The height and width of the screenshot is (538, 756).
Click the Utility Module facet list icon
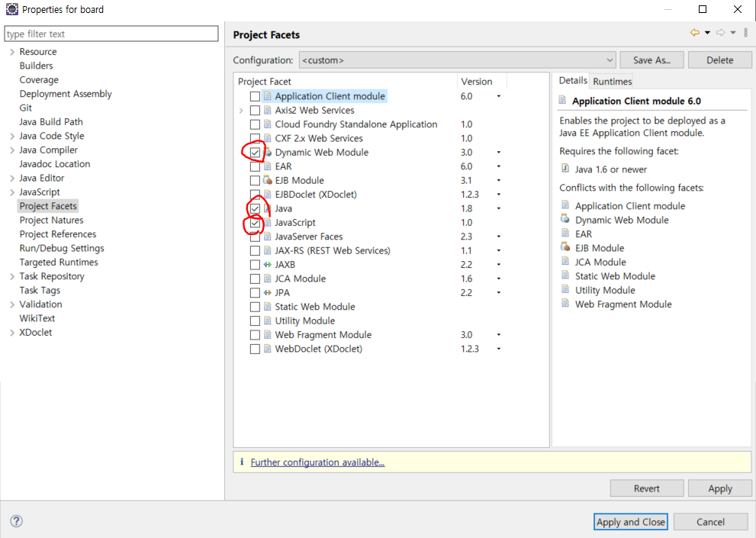[268, 321]
